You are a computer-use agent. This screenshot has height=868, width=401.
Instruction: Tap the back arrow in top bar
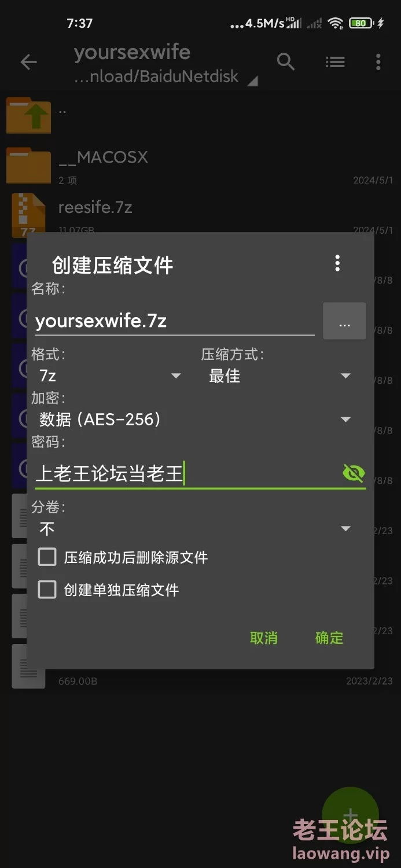point(28,62)
